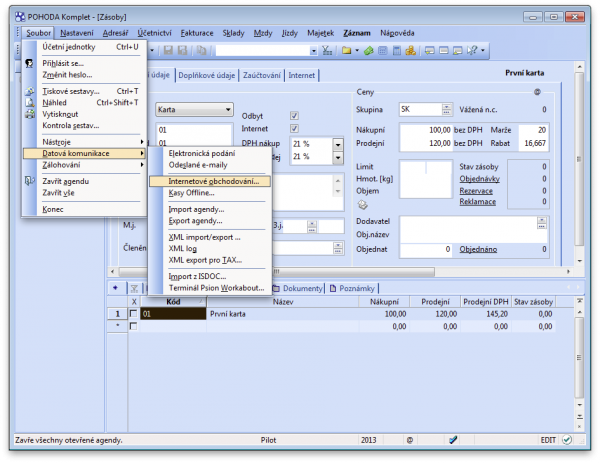
Task: Click the middle window layout toolbar icon
Action: pos(444,50)
